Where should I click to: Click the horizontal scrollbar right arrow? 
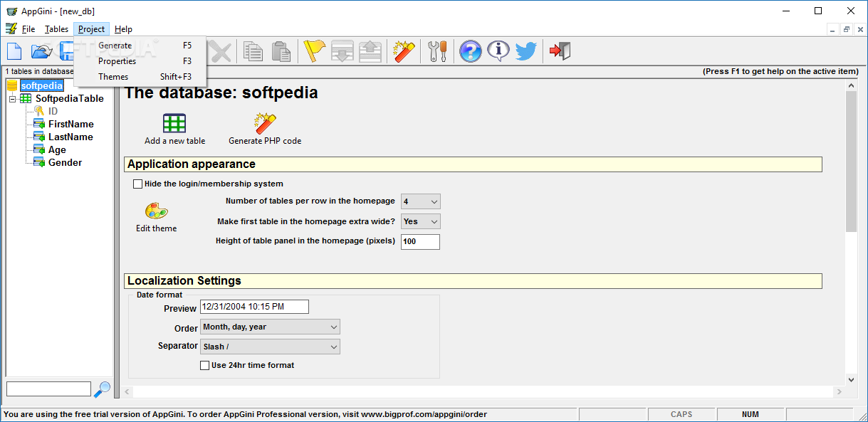point(840,392)
